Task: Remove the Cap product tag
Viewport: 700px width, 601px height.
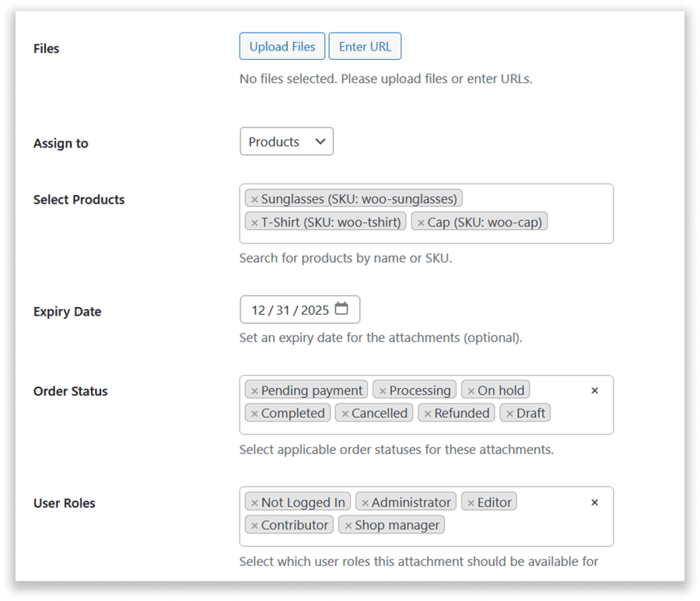Action: (421, 223)
